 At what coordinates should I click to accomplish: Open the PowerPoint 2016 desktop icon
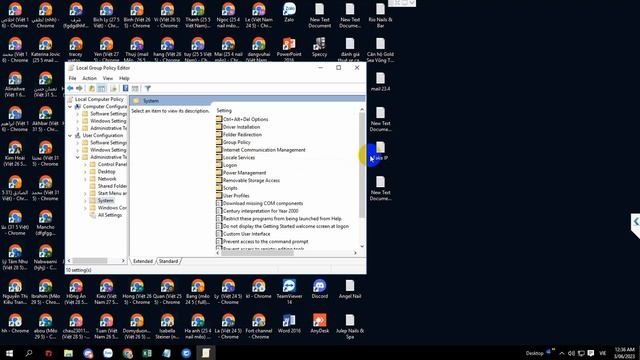click(x=289, y=50)
